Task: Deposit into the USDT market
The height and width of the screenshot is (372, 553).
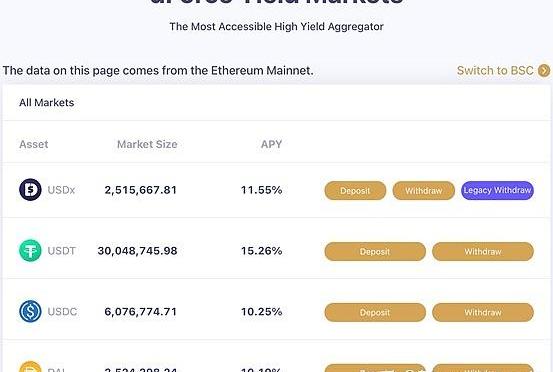Action: point(375,252)
